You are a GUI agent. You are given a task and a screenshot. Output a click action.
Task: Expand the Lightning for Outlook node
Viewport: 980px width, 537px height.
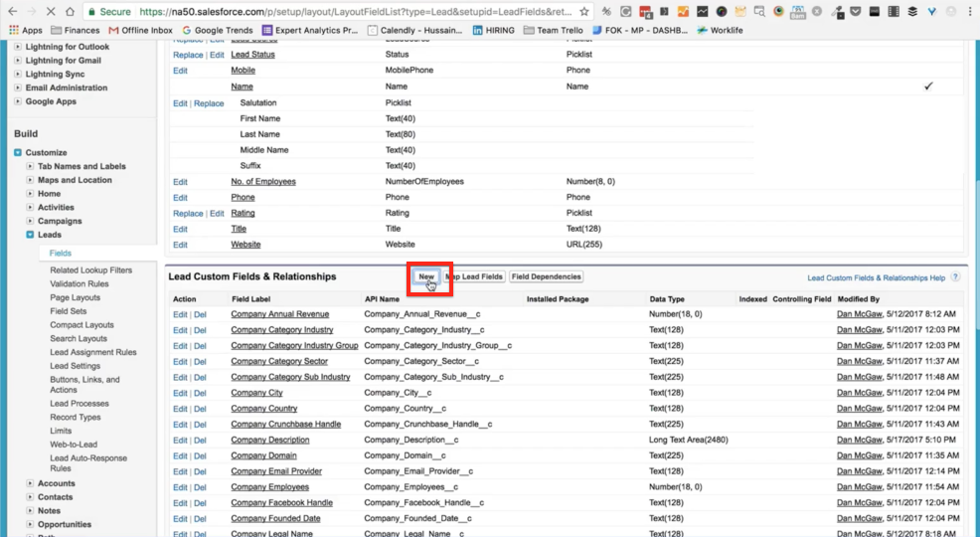coord(18,47)
